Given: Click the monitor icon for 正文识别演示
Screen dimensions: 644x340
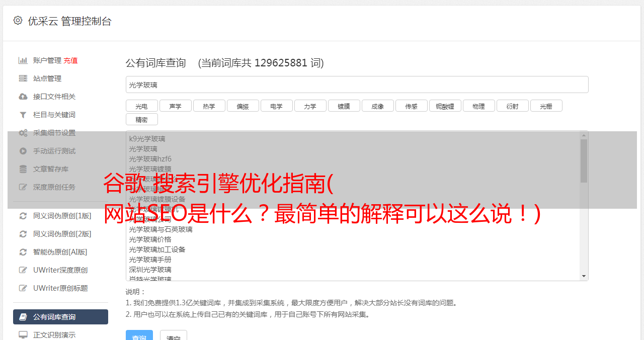Looking at the screenshot, I should coord(23,334).
